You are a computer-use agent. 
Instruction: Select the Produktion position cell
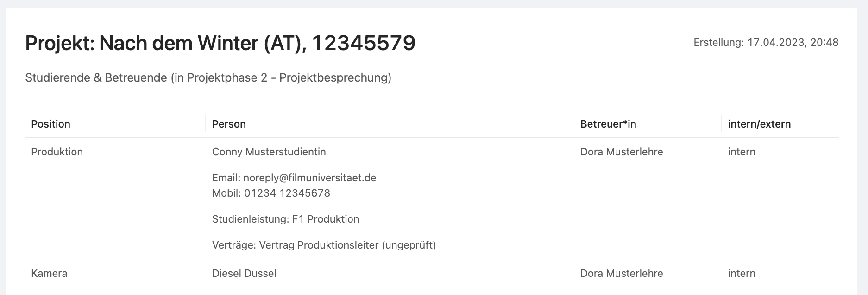click(57, 152)
